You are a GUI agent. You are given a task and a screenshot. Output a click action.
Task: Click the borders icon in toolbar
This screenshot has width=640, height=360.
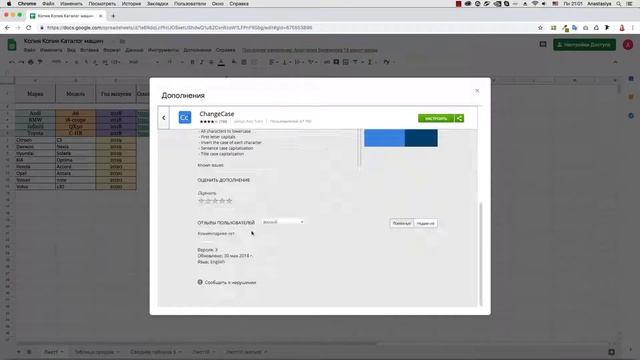coord(244,62)
